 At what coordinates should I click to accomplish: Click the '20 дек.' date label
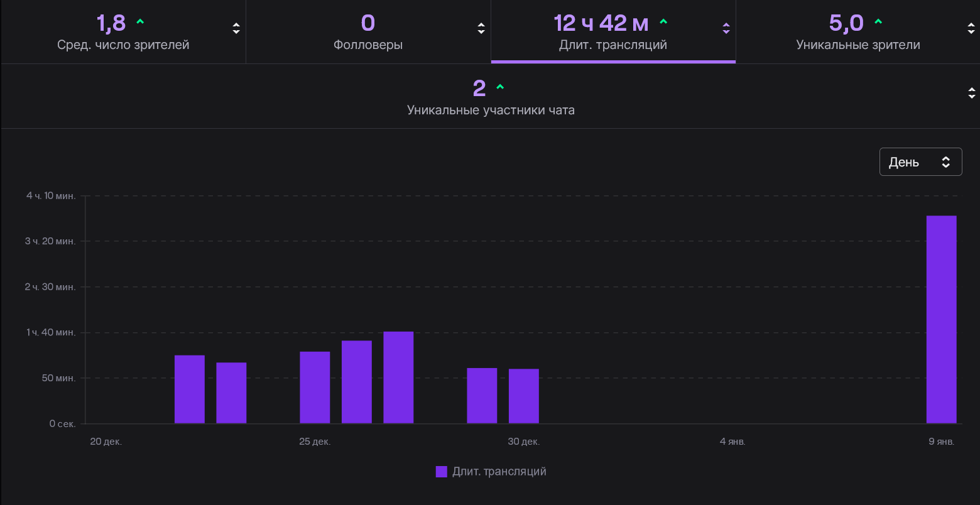(106, 442)
